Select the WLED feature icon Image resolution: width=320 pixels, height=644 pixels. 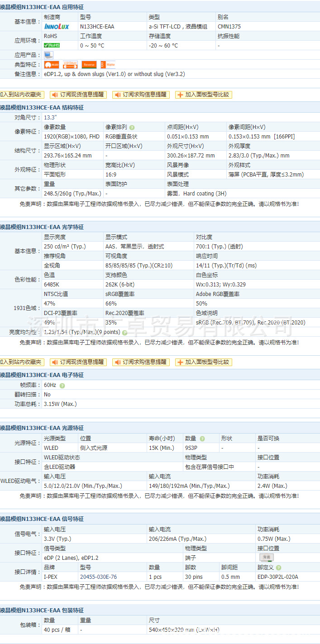(52, 64)
